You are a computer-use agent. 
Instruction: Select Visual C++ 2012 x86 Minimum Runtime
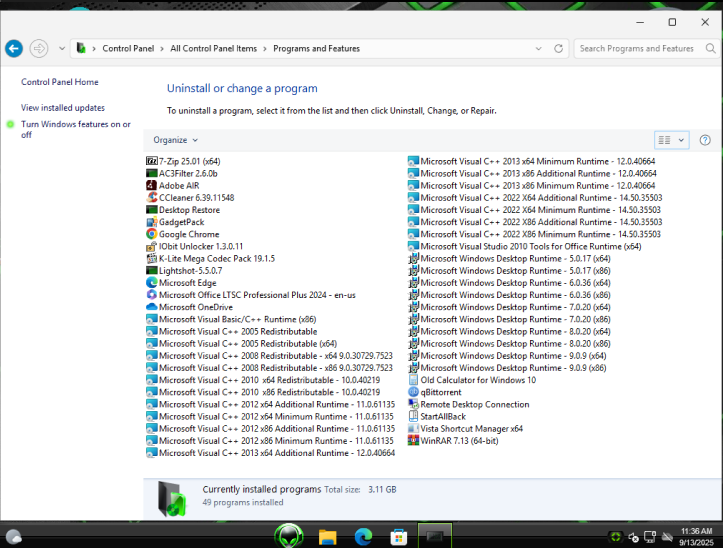click(x=270, y=441)
